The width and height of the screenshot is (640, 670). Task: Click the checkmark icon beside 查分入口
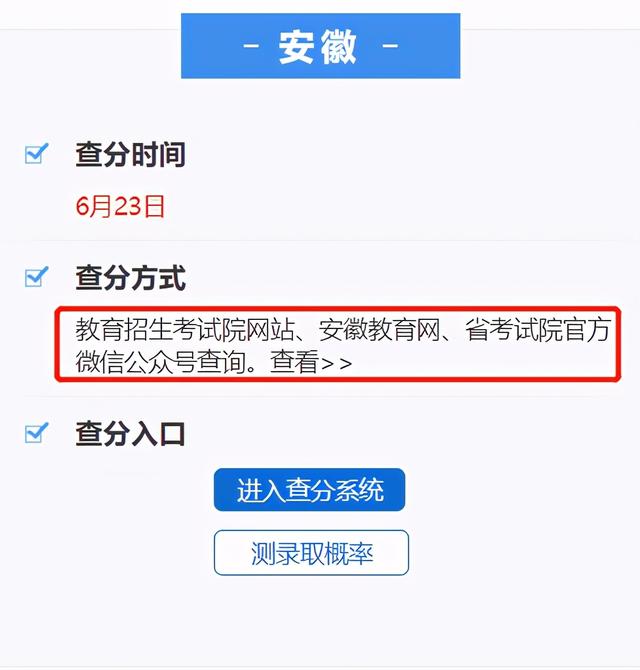click(x=36, y=433)
